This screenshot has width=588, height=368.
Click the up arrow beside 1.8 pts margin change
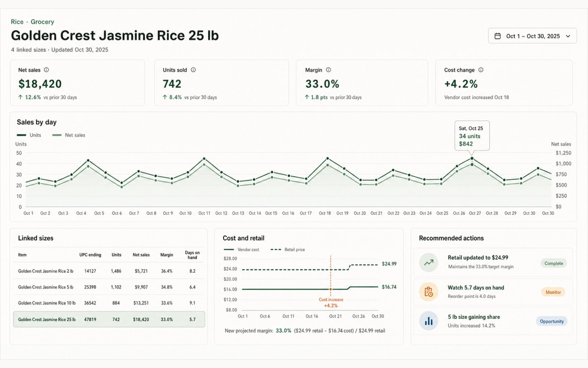[307, 97]
